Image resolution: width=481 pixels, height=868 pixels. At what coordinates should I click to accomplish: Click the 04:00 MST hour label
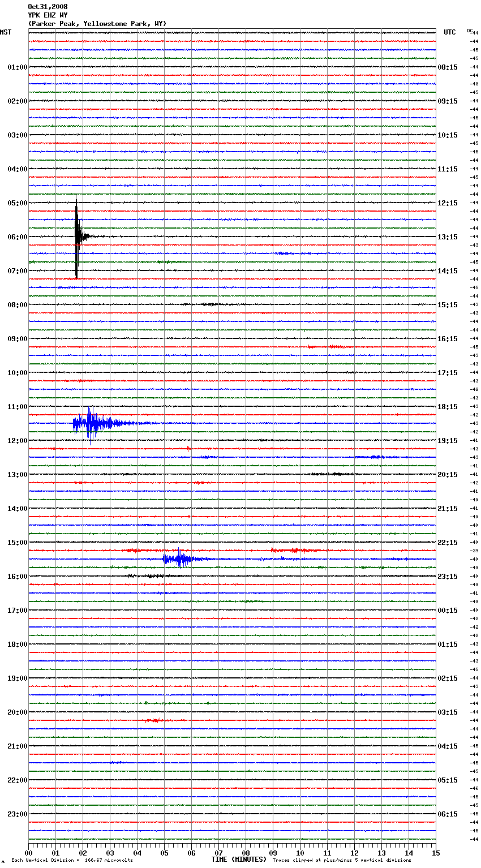pyautogui.click(x=18, y=169)
